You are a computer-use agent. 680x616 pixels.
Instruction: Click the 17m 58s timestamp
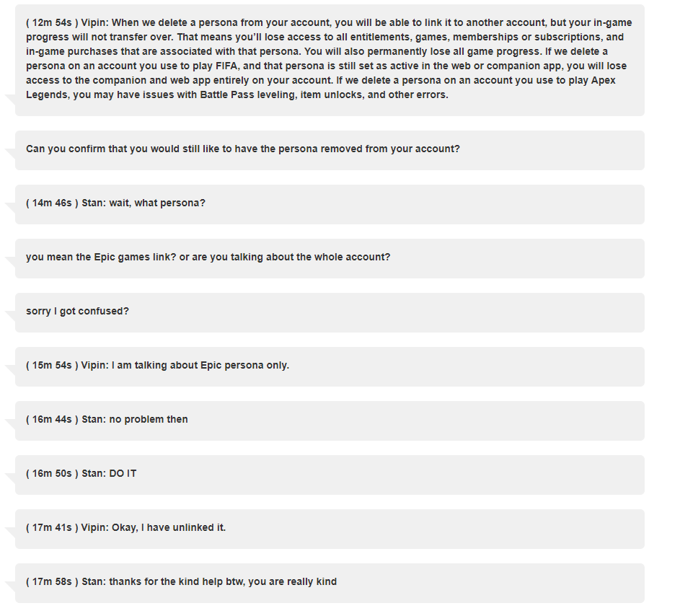pyautogui.click(x=52, y=581)
